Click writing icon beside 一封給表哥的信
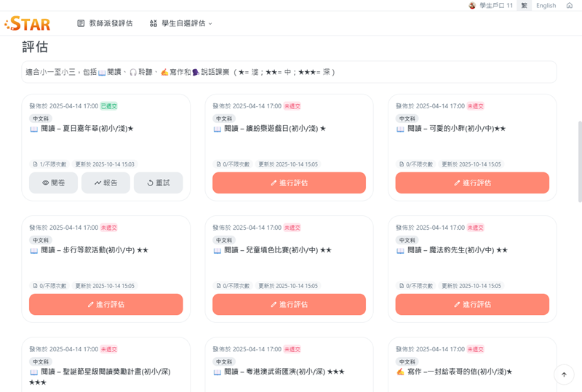Viewport: 582px width, 392px height. [400, 372]
